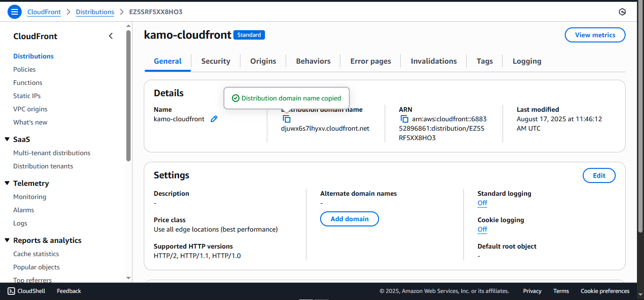
Task: Collapse the Reports & analytics section
Action: point(7,240)
